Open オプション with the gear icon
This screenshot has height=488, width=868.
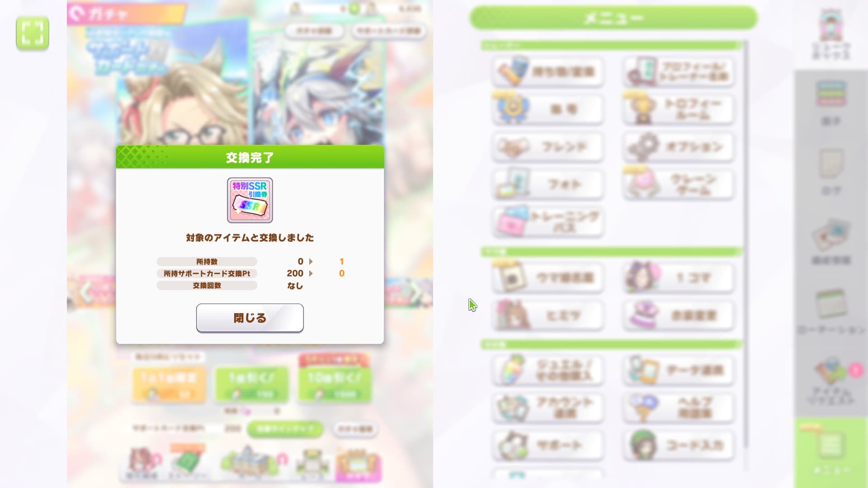pos(678,147)
